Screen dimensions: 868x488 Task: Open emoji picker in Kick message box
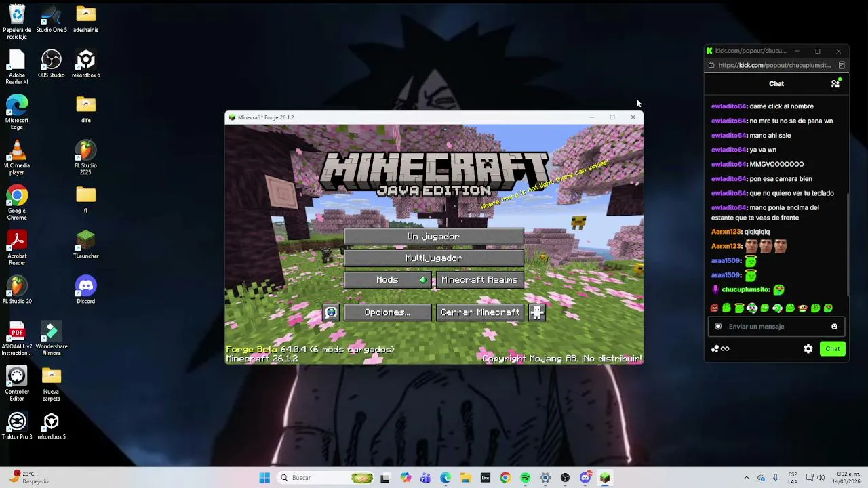[x=834, y=327]
